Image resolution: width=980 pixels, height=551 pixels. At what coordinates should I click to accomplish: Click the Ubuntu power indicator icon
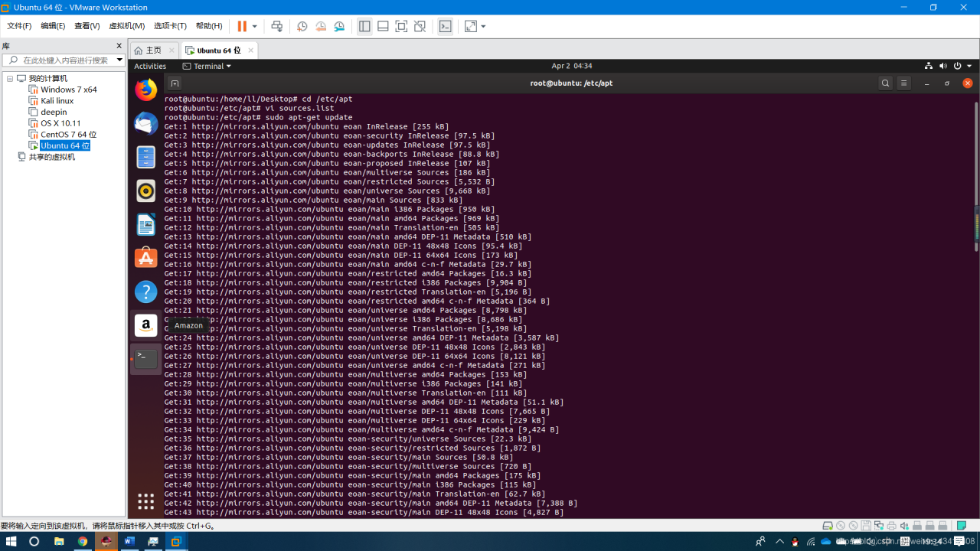click(958, 66)
